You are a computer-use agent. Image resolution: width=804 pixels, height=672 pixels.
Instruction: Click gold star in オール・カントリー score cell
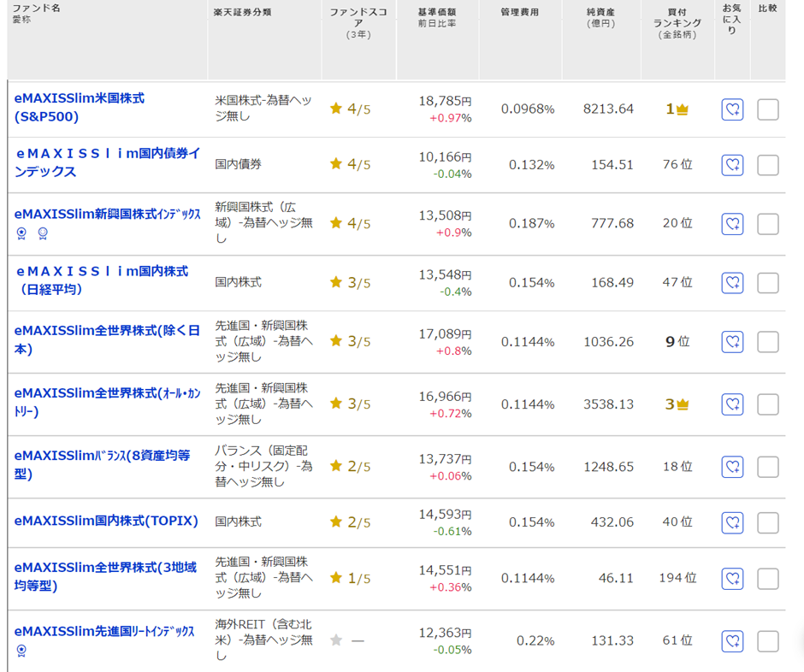pos(336,404)
